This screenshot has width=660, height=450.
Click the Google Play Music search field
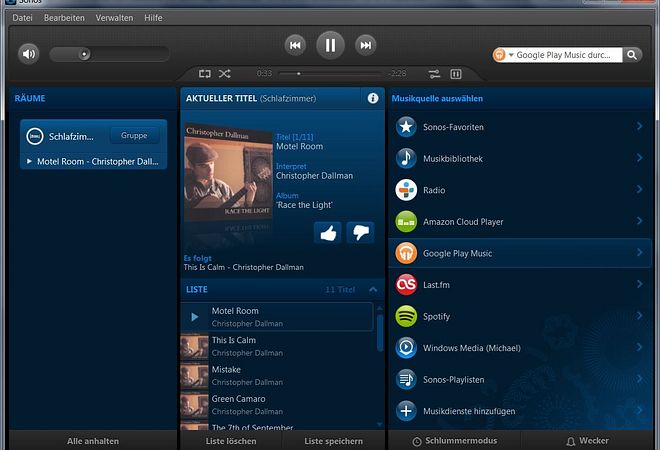[563, 55]
